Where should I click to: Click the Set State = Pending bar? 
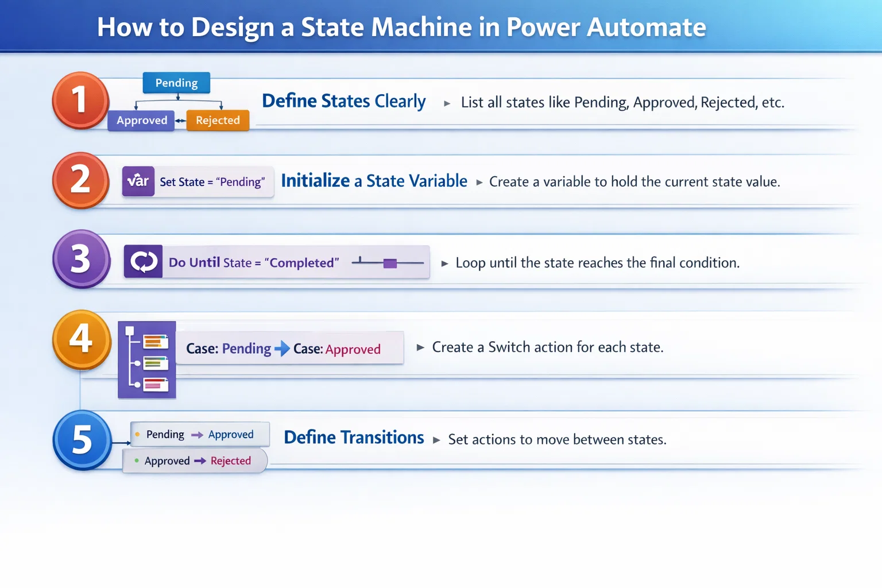tap(212, 182)
